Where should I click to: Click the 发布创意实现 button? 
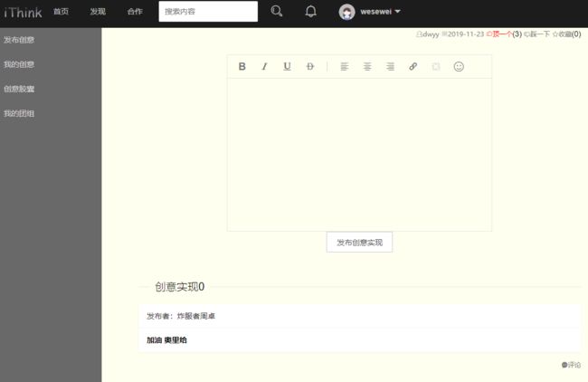pyautogui.click(x=359, y=242)
